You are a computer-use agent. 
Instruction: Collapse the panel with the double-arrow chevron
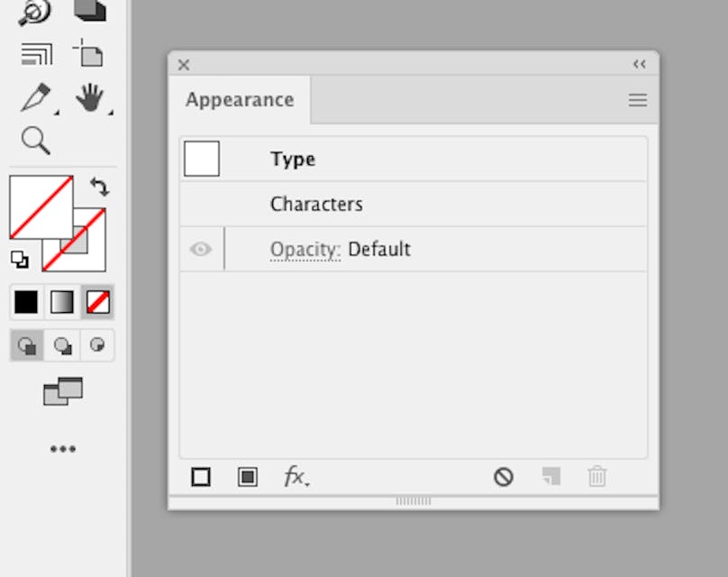pyautogui.click(x=639, y=64)
